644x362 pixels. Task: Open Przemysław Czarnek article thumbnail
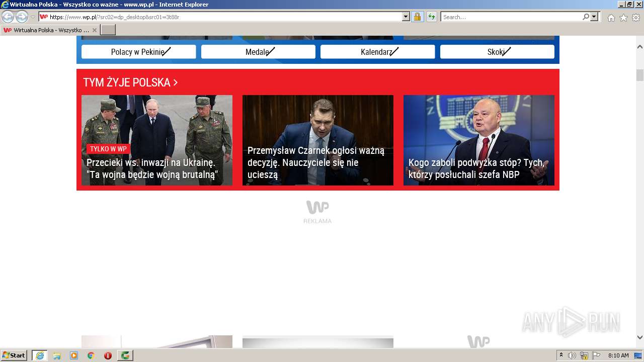(318, 140)
